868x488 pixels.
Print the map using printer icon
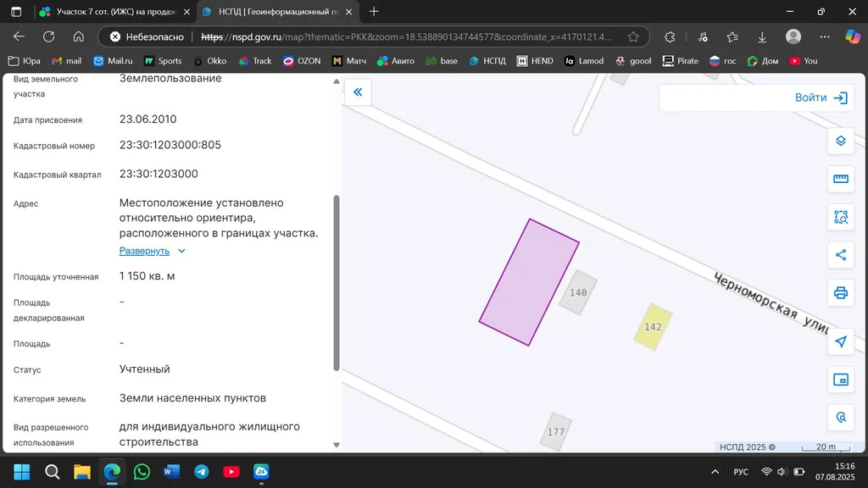point(841,293)
